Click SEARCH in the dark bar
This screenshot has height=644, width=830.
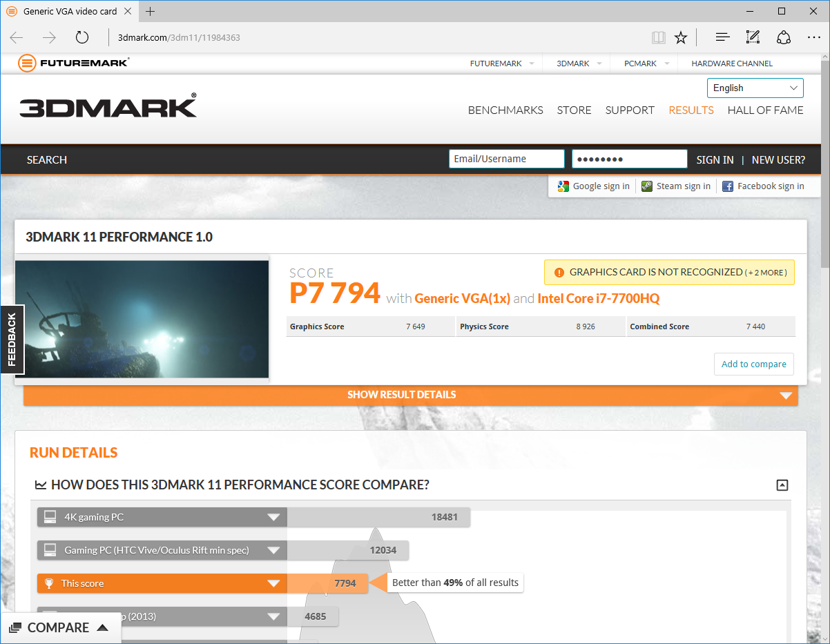tap(47, 159)
